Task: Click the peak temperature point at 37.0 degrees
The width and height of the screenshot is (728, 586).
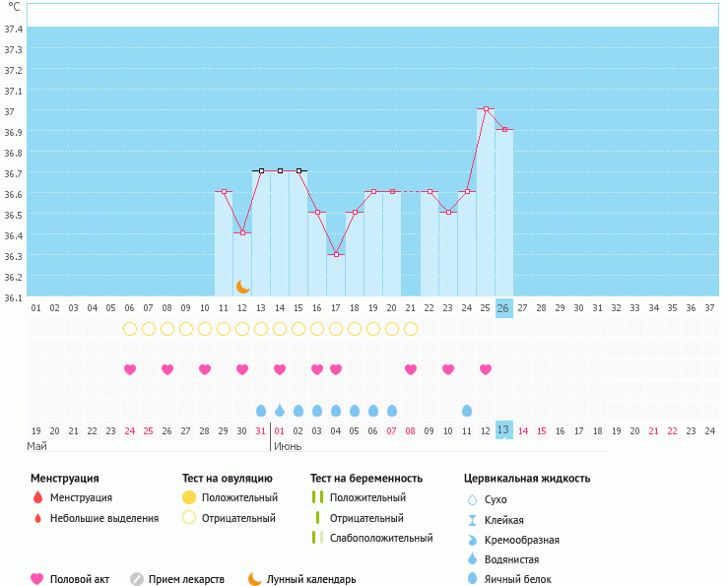Action: (x=486, y=109)
